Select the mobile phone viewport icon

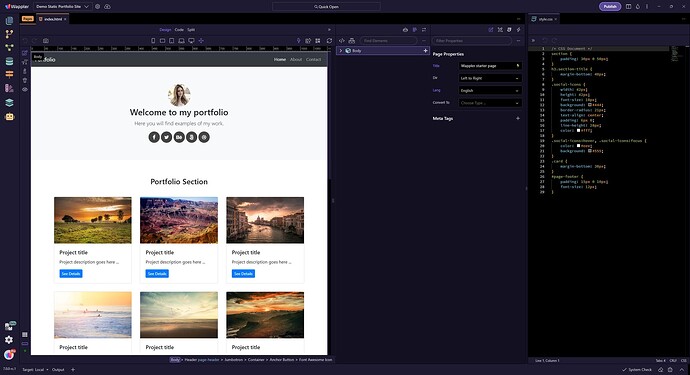click(x=153, y=40)
